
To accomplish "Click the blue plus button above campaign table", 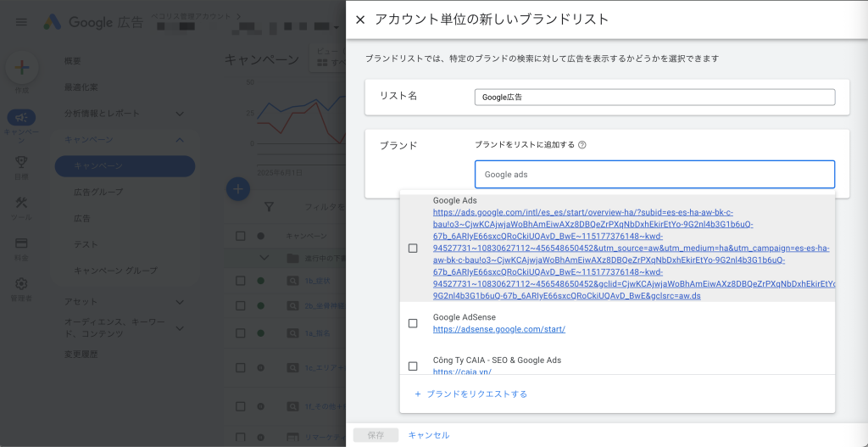I will pyautogui.click(x=238, y=189).
